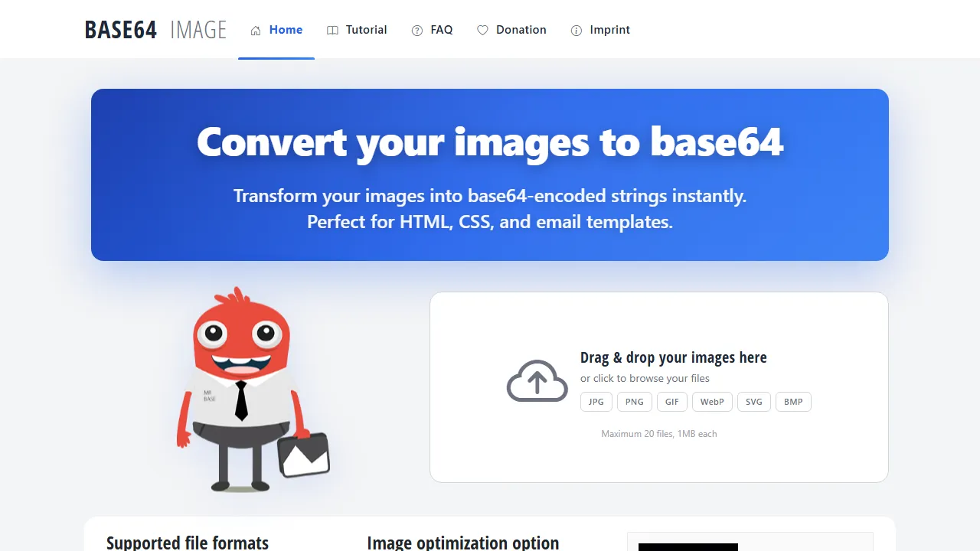Click the cloud upload icon
This screenshot has height=551, width=980.
[x=537, y=380]
